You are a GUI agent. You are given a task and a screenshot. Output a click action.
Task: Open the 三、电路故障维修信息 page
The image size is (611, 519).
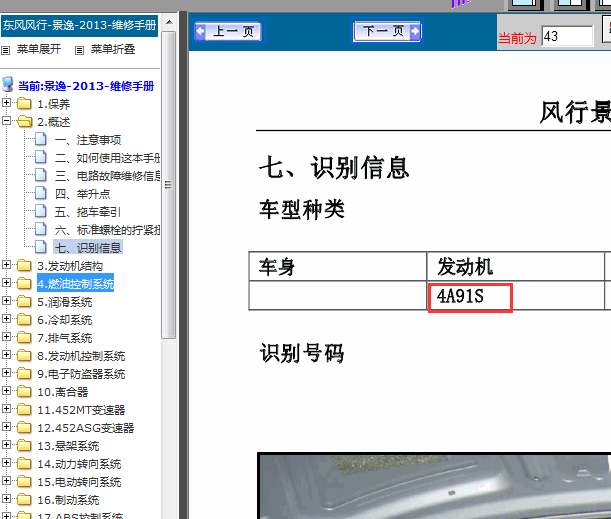pos(107,176)
